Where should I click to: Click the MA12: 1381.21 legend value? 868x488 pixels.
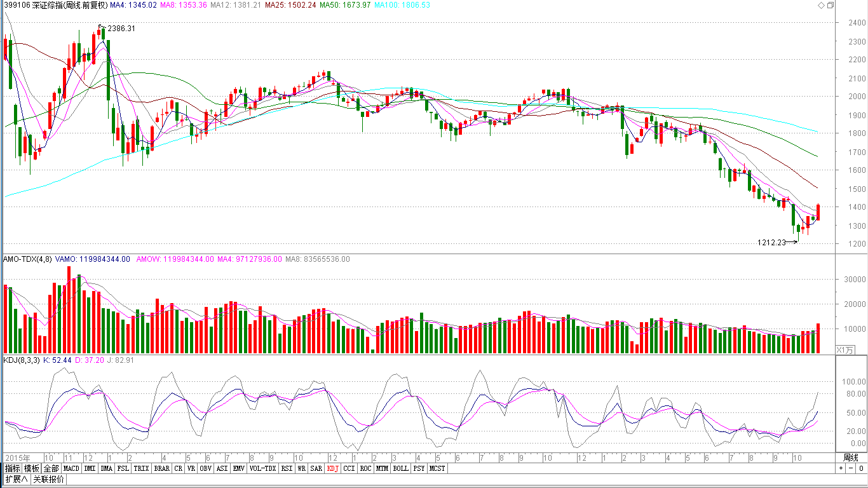click(x=236, y=5)
